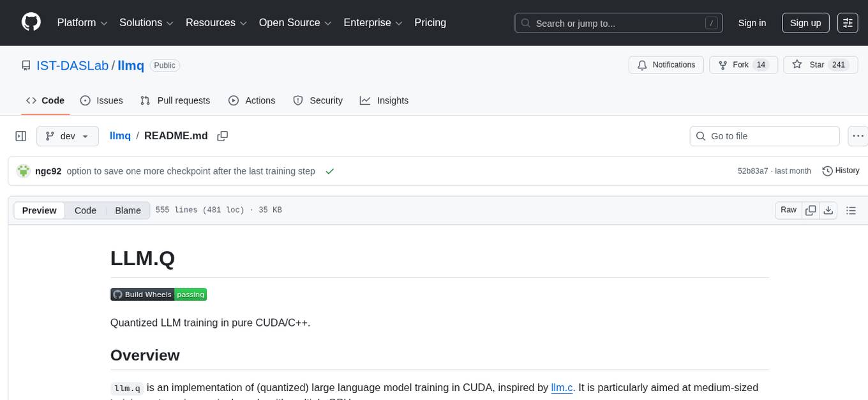Switch to the Code view of README
868x400 pixels.
pos(85,210)
